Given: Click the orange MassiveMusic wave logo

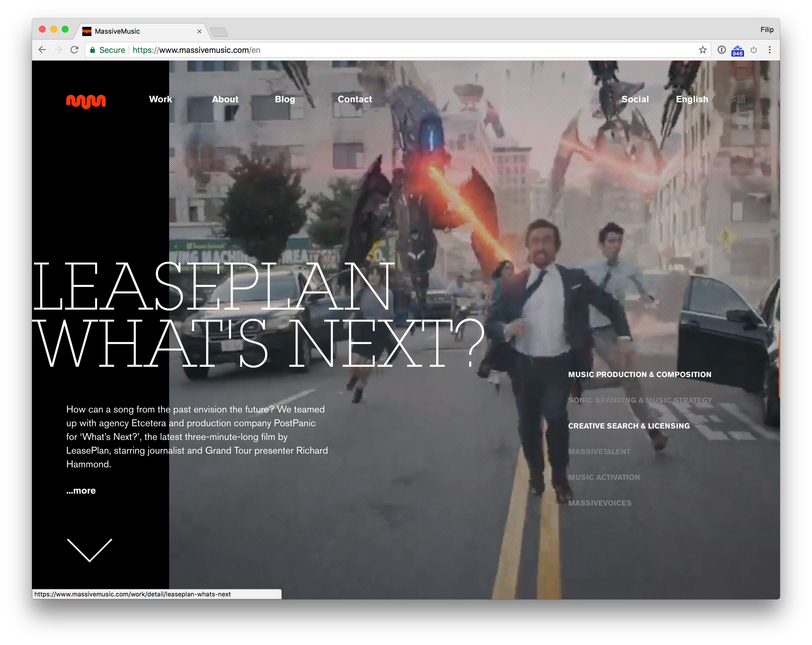Looking at the screenshot, I should (x=86, y=101).
